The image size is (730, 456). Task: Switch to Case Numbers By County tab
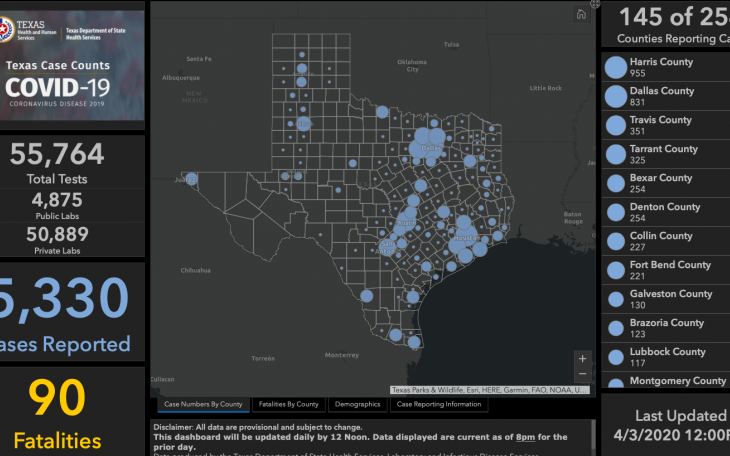click(x=203, y=405)
